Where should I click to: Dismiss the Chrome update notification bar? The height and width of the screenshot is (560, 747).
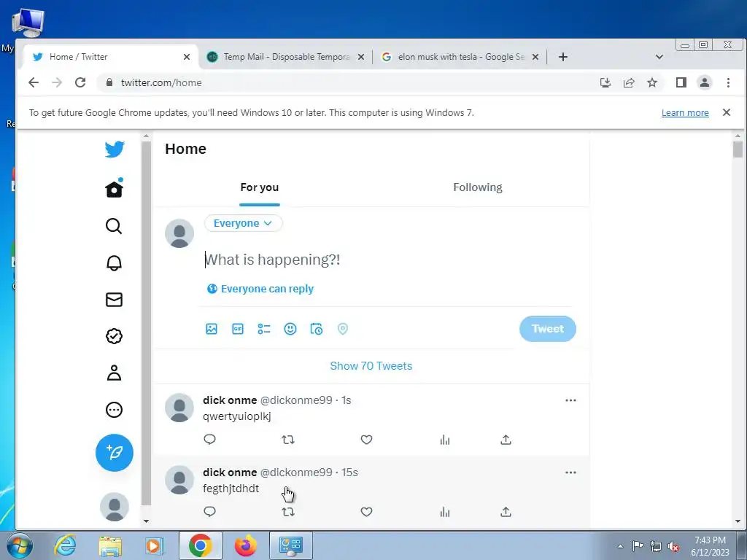[x=727, y=112]
